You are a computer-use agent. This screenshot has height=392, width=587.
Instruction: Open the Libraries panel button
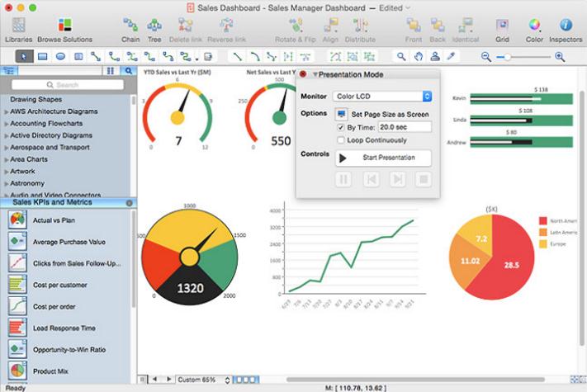(x=18, y=30)
